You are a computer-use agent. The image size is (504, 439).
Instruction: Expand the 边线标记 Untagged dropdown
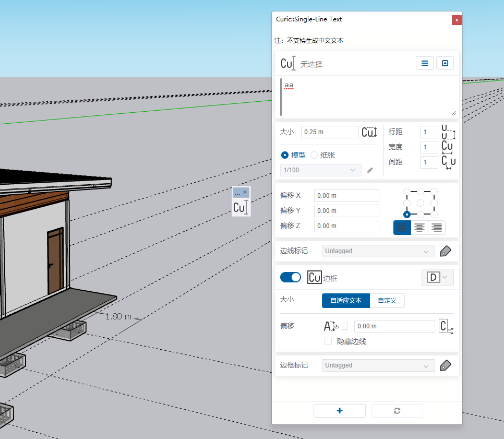click(x=378, y=251)
